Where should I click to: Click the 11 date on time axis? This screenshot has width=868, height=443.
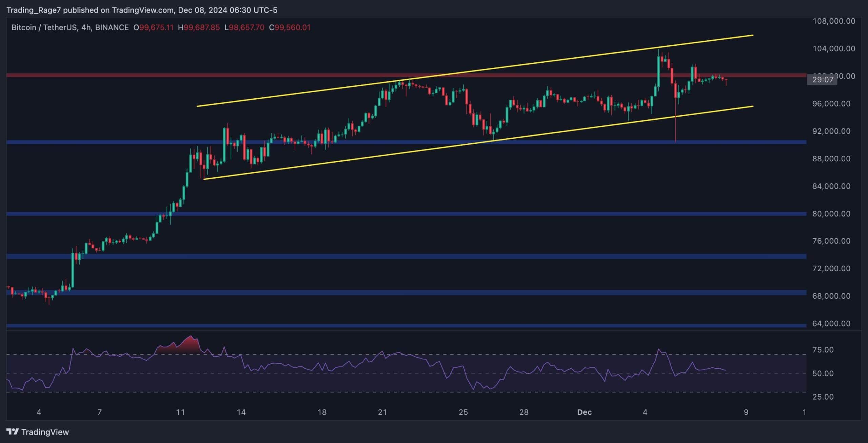pyautogui.click(x=180, y=412)
